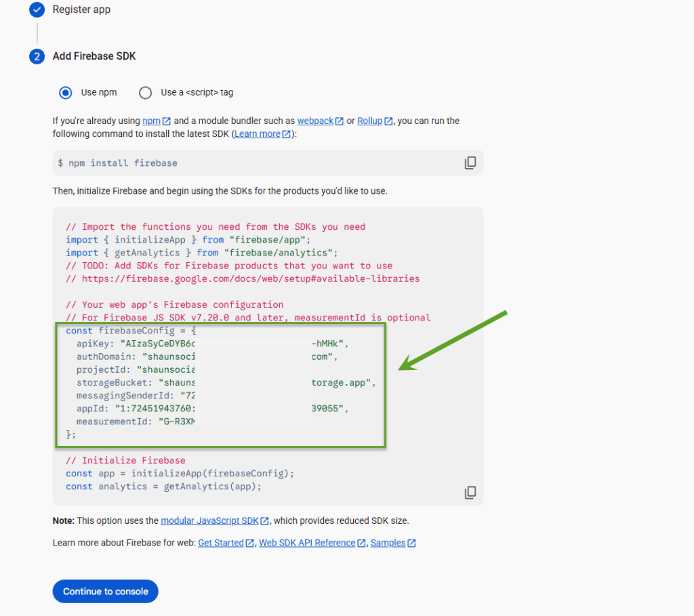Image resolution: width=694 pixels, height=616 pixels.
Task: Open the Web SDK API Reference link
Action: 307,543
